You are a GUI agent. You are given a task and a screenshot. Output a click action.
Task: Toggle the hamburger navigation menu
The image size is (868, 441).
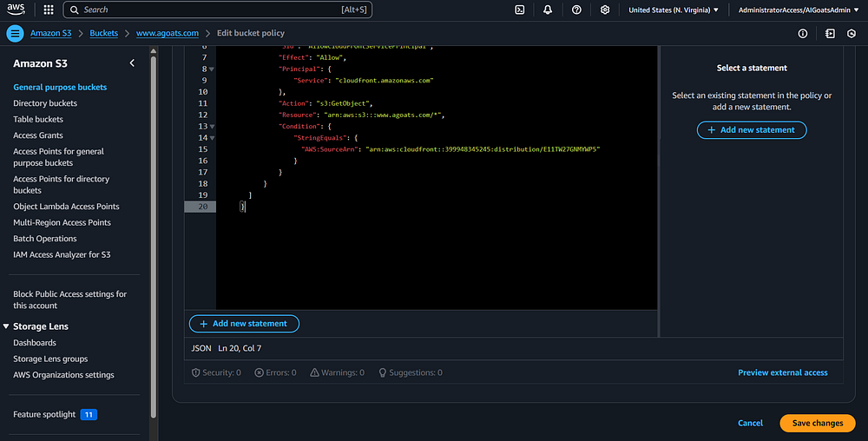click(15, 33)
